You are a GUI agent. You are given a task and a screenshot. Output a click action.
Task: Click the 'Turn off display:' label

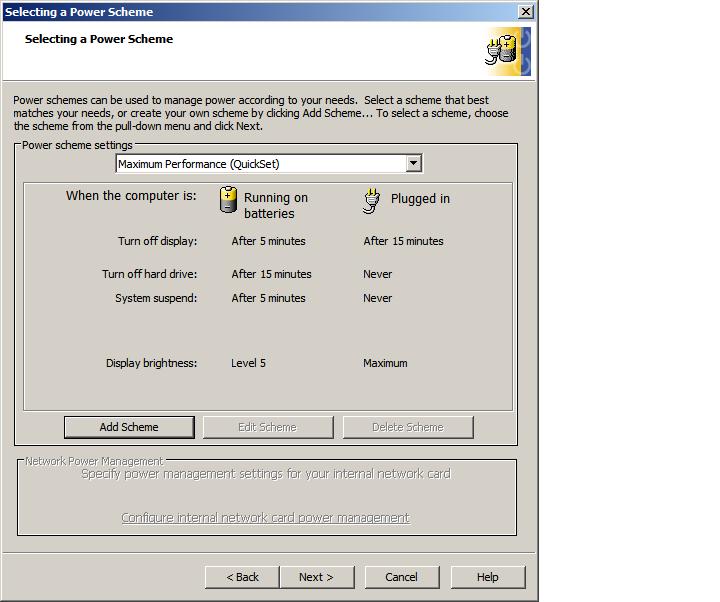[x=158, y=241]
